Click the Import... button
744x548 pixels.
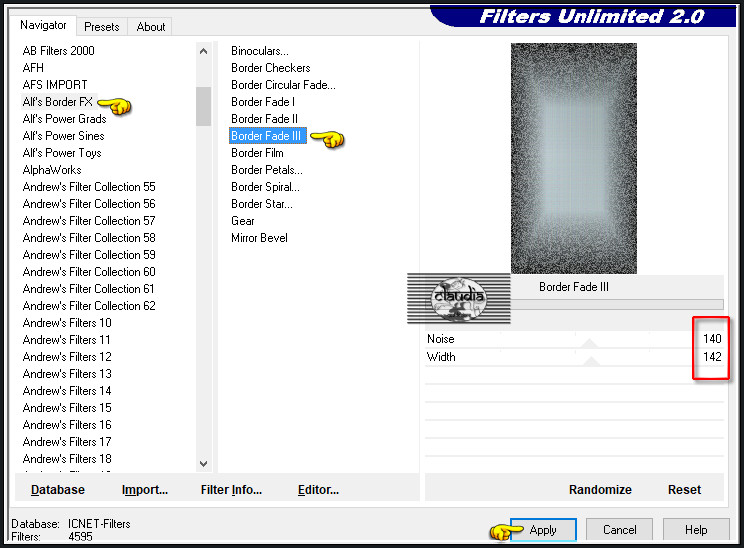pos(145,490)
